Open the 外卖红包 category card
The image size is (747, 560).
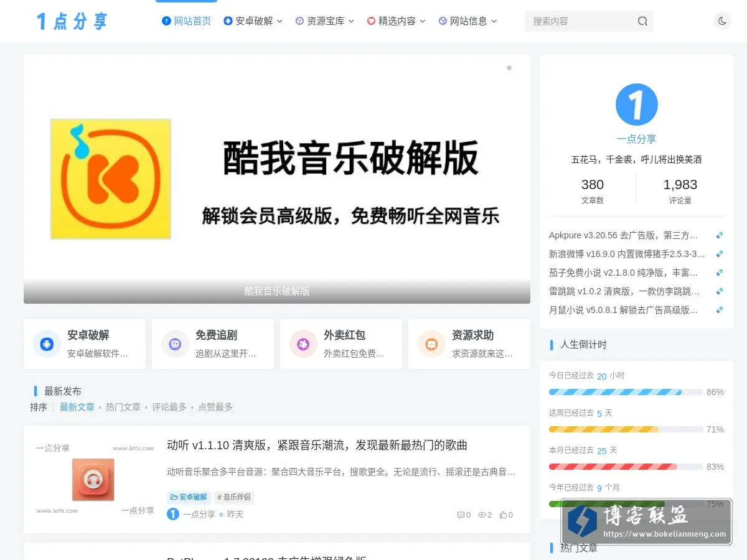[341, 344]
